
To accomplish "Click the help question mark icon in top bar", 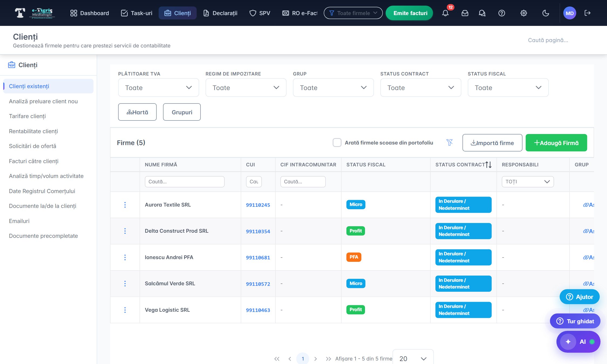I will pos(502,13).
